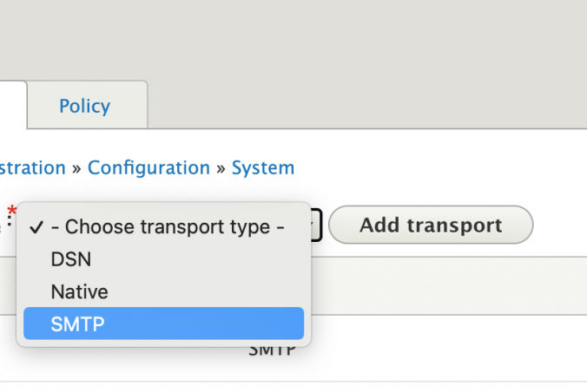587x392 pixels.
Task: Open the Administration breadcrumb link
Action: [31, 167]
